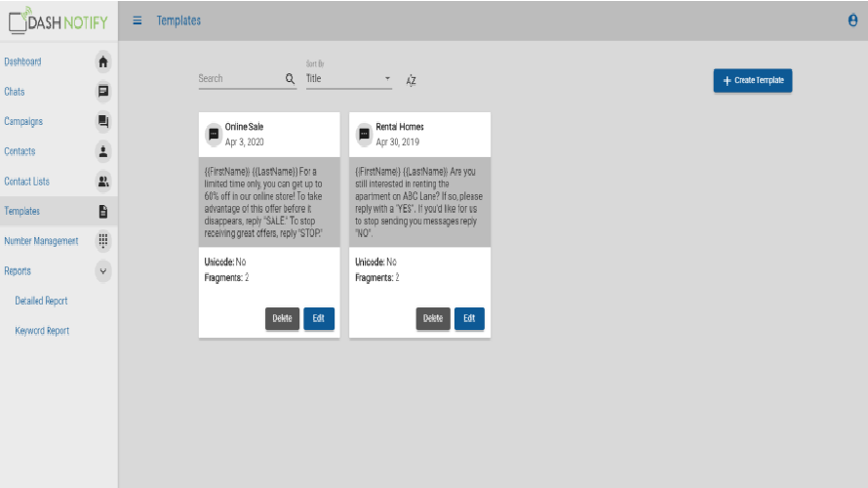Open the Sort By Title dropdown
Screen dimensions: 868x488
point(349,79)
